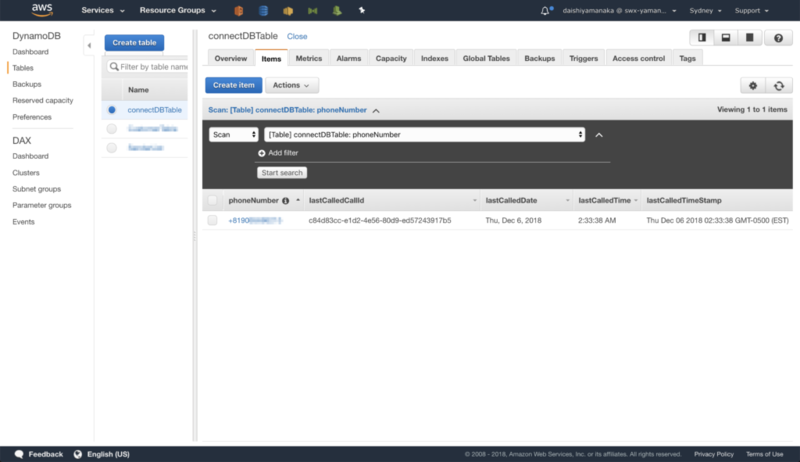The image size is (800, 462).
Task: Click the Filter by table name field
Action: tap(147, 67)
